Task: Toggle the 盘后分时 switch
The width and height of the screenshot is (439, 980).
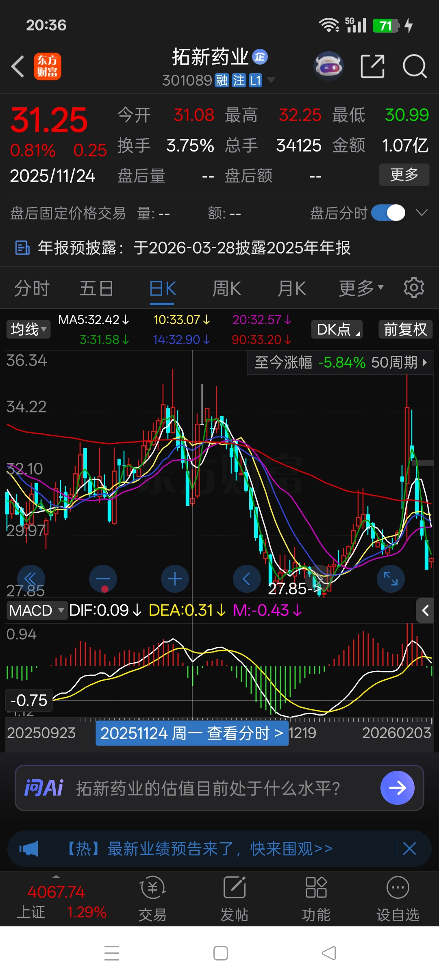Action: (x=388, y=212)
